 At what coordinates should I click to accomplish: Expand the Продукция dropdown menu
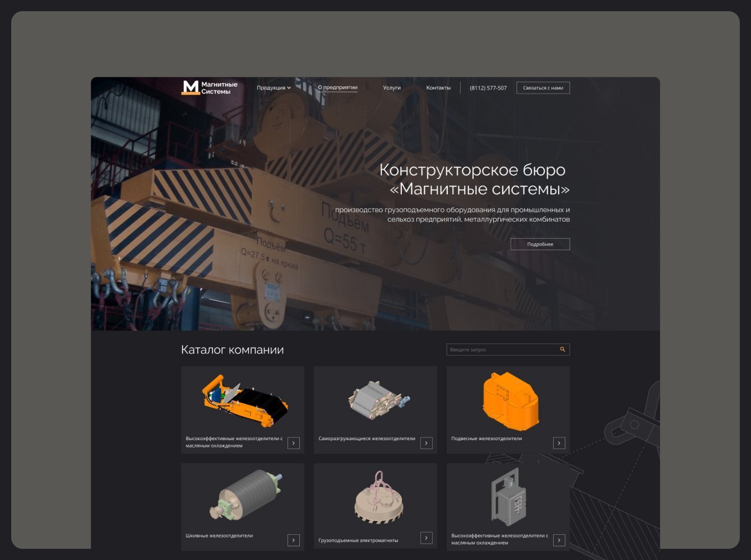pyautogui.click(x=273, y=88)
